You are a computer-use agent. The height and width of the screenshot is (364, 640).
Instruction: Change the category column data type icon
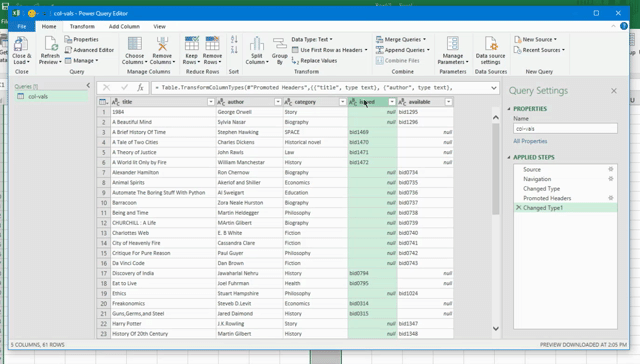click(x=288, y=102)
